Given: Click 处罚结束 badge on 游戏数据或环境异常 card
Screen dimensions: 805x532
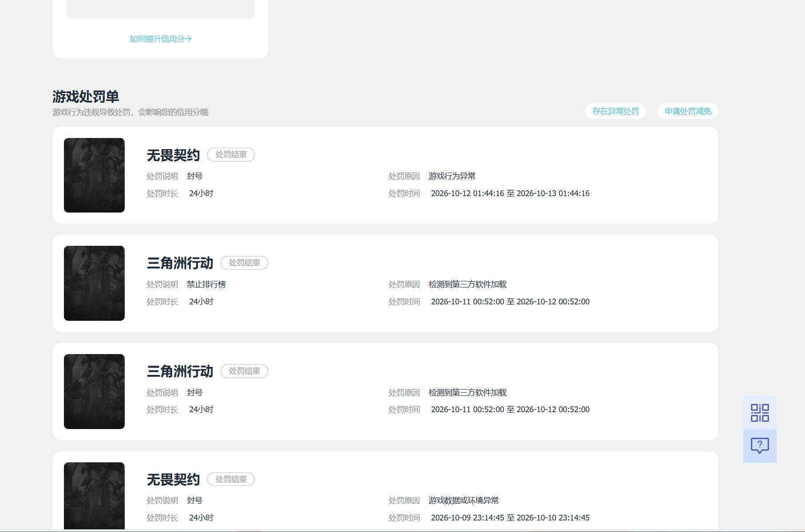Looking at the screenshot, I should (x=231, y=479).
